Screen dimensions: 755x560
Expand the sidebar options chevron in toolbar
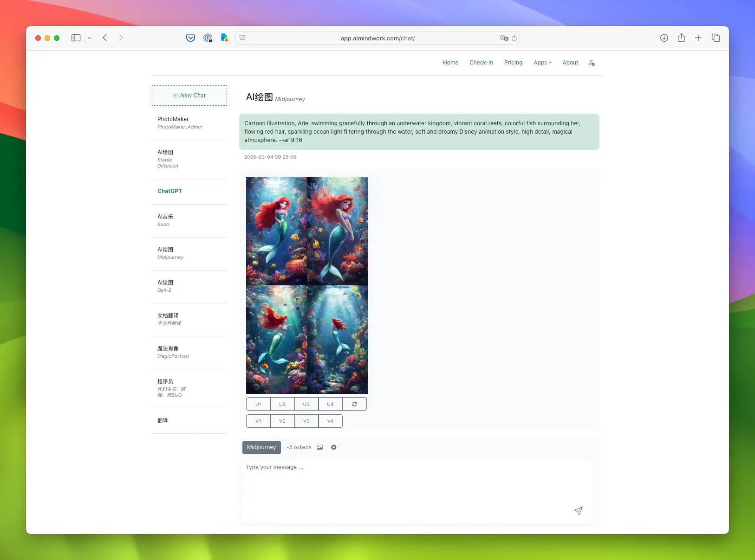90,38
